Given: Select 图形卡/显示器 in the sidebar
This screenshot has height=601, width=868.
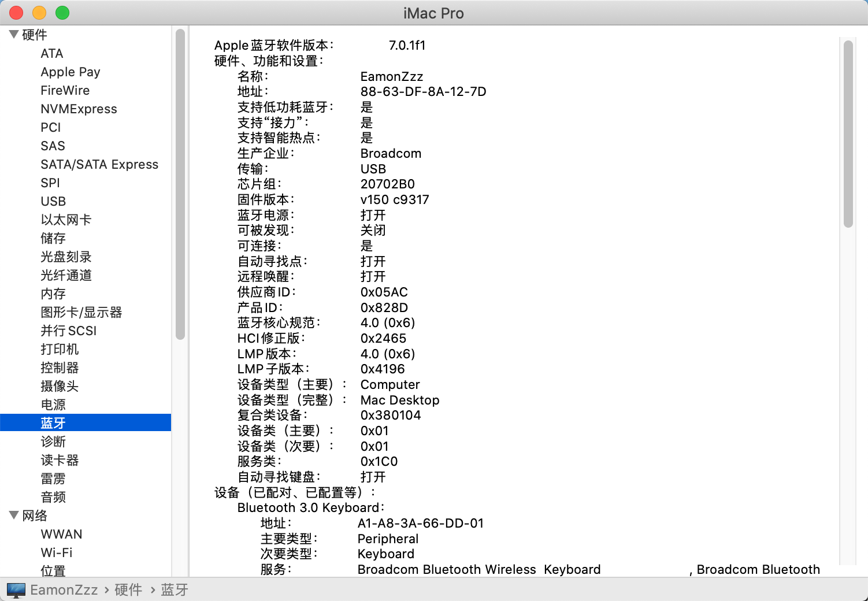Looking at the screenshot, I should 81,312.
